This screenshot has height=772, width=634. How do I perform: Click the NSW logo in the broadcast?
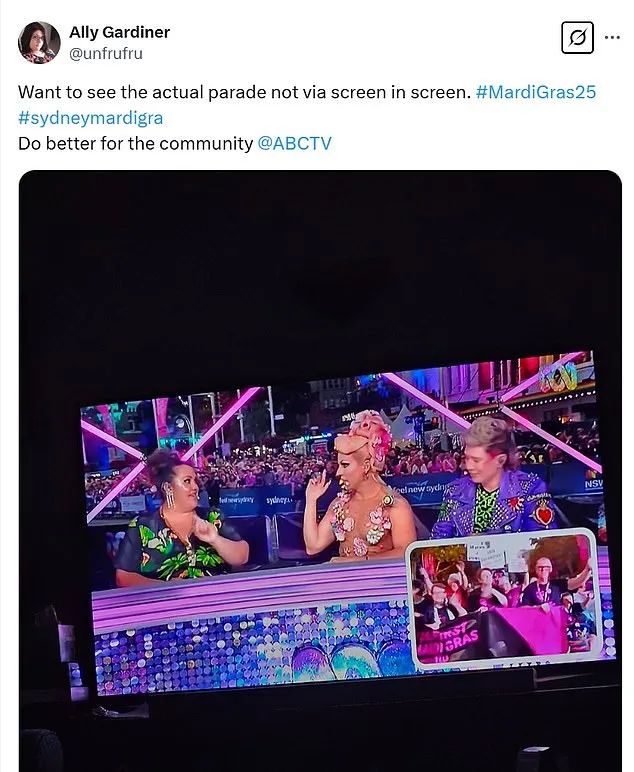(593, 482)
